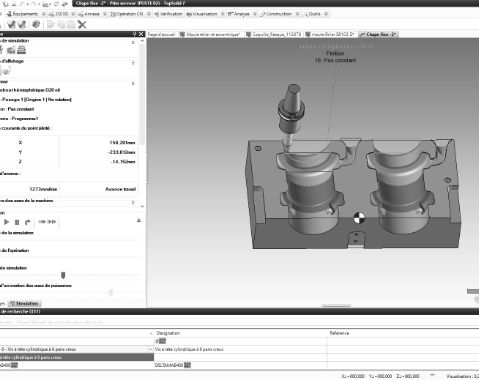
Task: Switch to Moule étrier et excentrique document tab
Action: (210, 34)
